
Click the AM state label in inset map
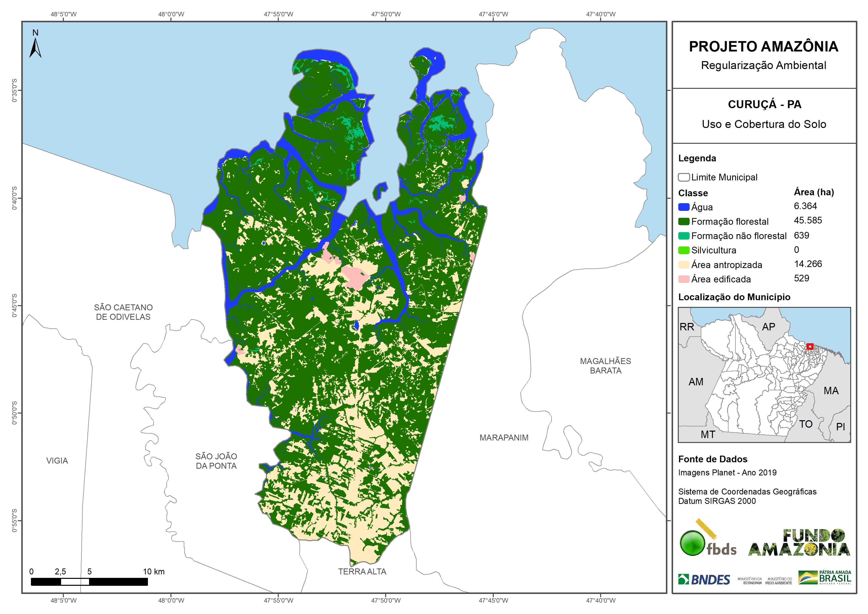(696, 382)
